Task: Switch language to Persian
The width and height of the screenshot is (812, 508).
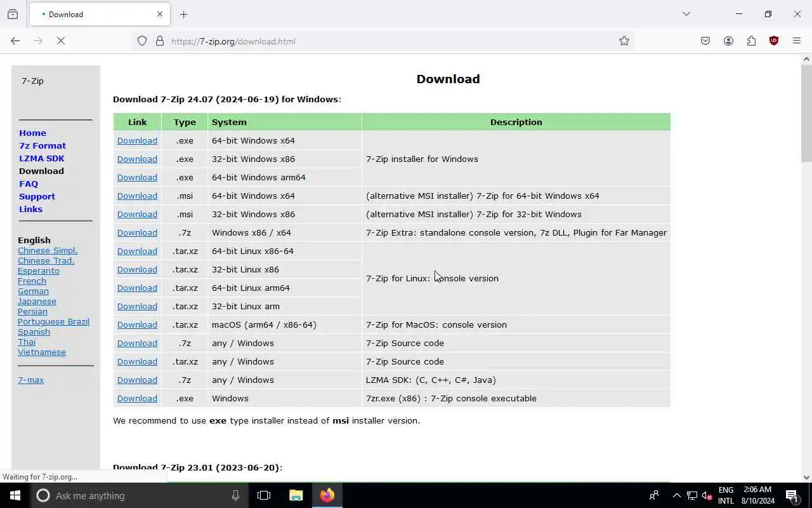Action: pos(32,311)
